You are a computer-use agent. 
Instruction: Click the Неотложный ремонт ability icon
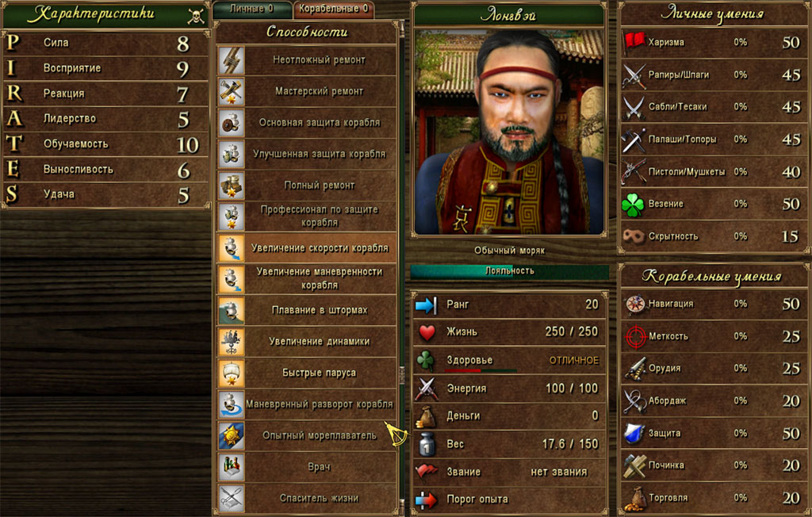(231, 60)
